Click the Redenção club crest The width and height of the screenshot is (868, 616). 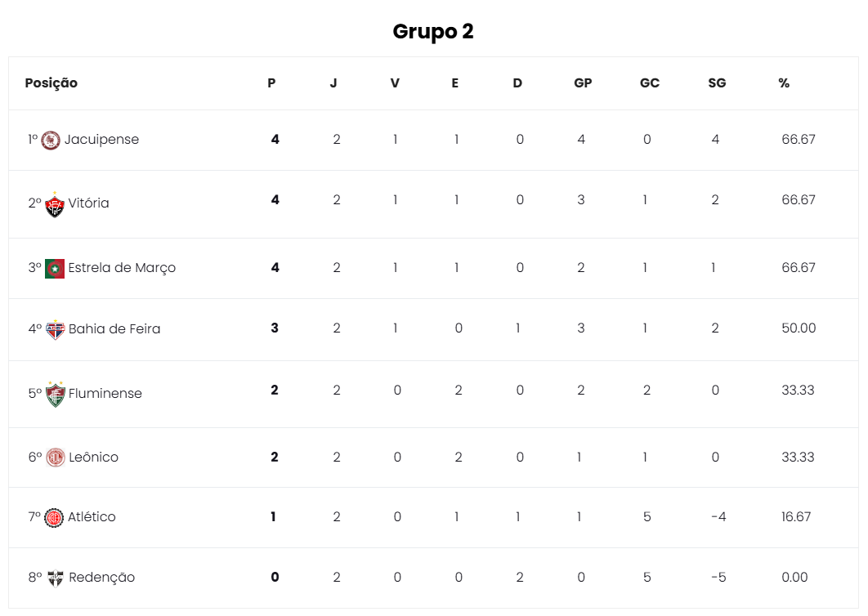point(56,578)
